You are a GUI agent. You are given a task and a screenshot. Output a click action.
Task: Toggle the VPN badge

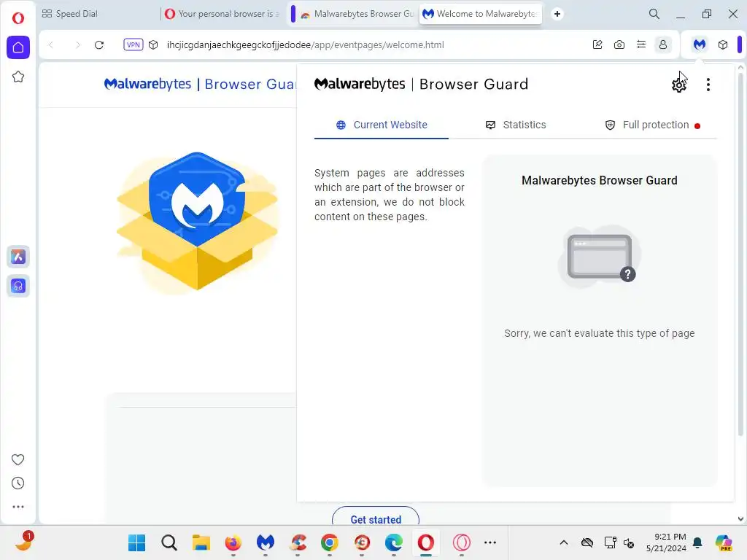point(133,44)
